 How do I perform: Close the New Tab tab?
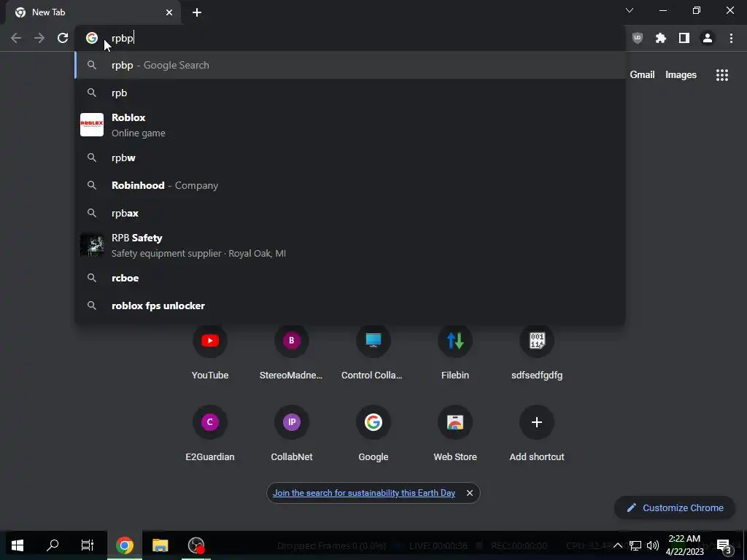(169, 12)
